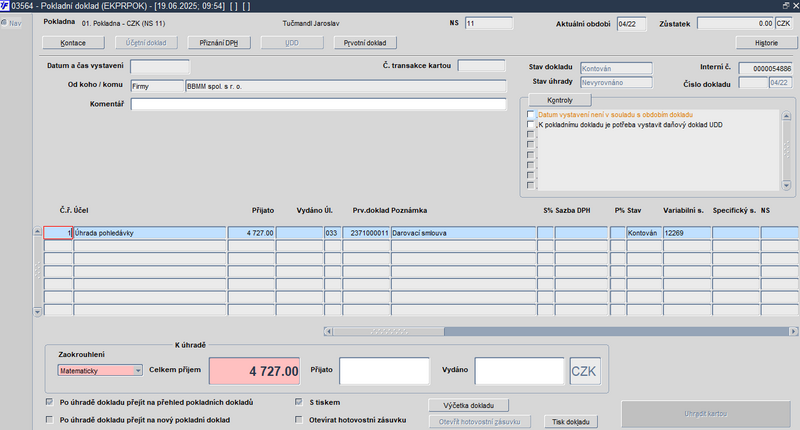Click the application logo icon in title bar
This screenshot has height=430, width=800.
pyautogui.click(x=5, y=6)
